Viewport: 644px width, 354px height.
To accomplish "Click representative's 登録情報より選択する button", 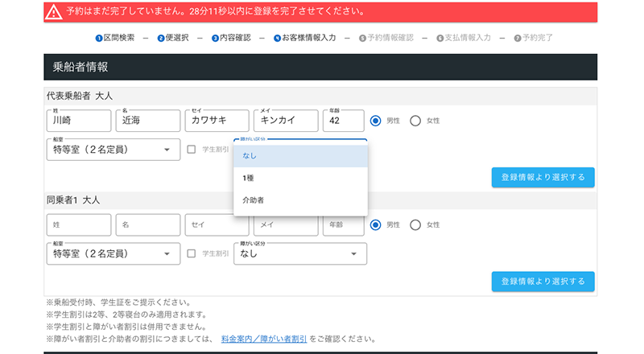I will [x=543, y=178].
